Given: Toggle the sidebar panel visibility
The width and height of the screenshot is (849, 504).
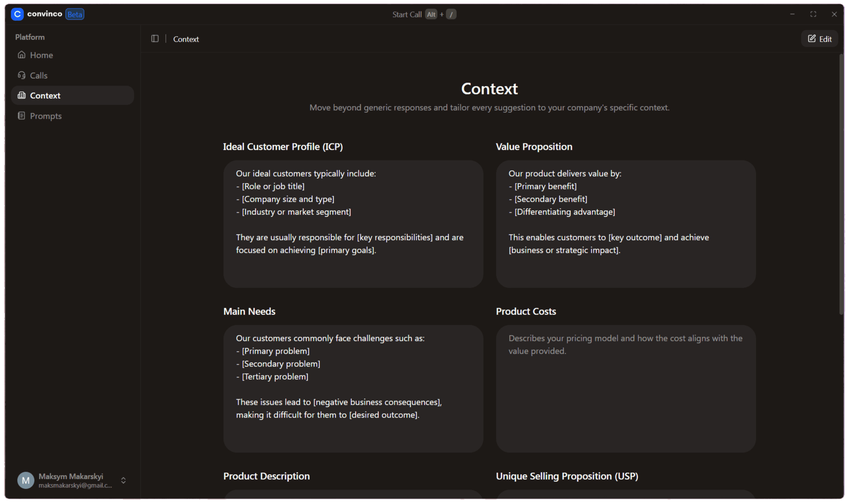Looking at the screenshot, I should pos(154,39).
